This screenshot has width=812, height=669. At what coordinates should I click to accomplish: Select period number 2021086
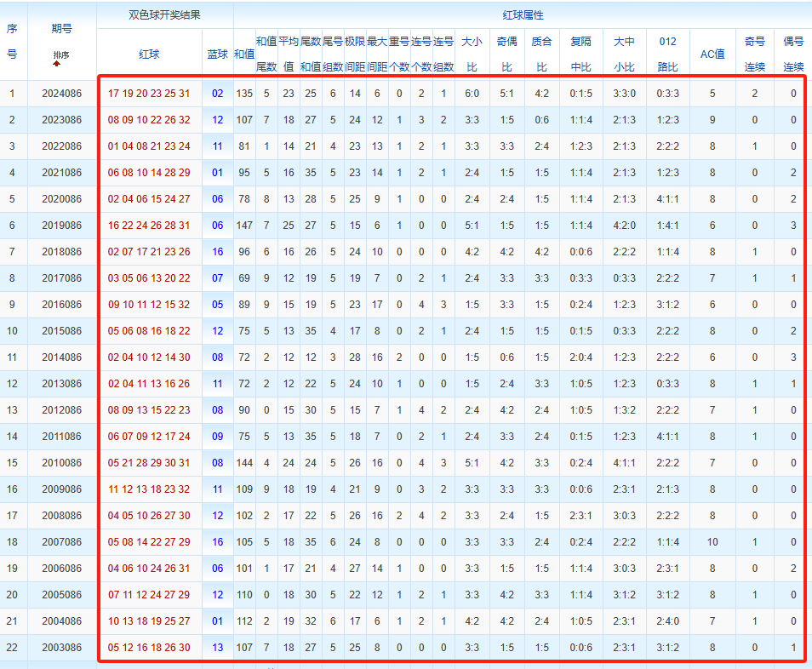tap(61, 173)
